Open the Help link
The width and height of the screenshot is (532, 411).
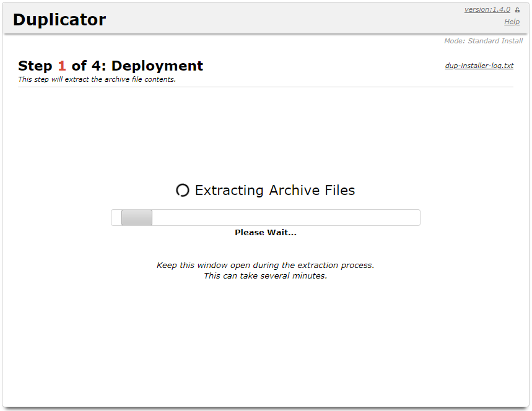pyautogui.click(x=512, y=22)
